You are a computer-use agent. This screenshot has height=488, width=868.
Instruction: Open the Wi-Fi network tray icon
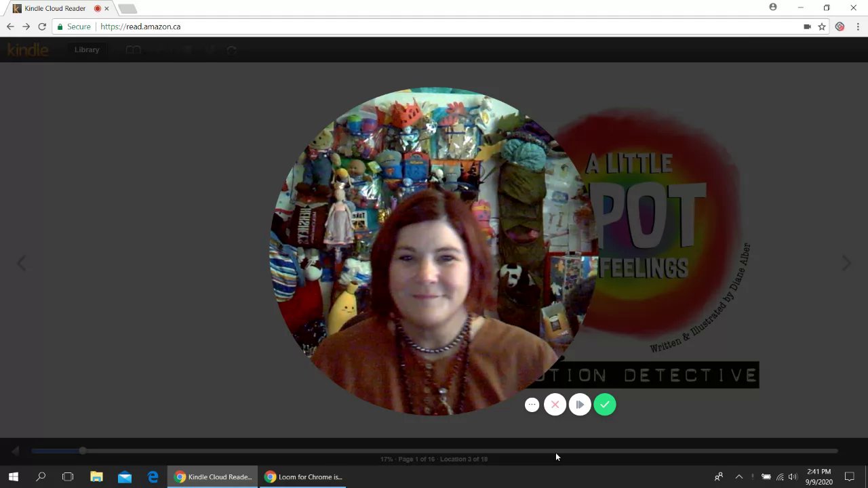point(780,476)
